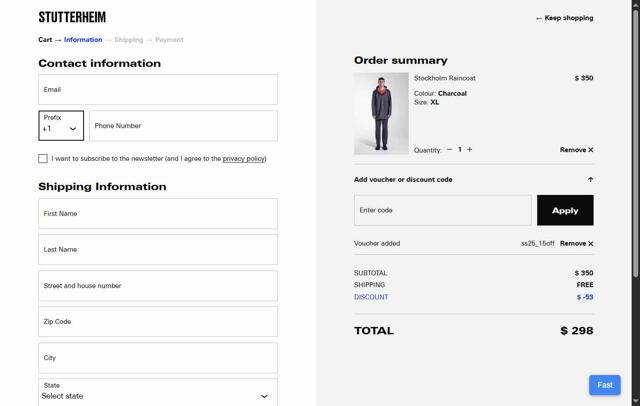This screenshot has width=640, height=406.
Task: Open the phone Prefix dropdown
Action: point(61,126)
